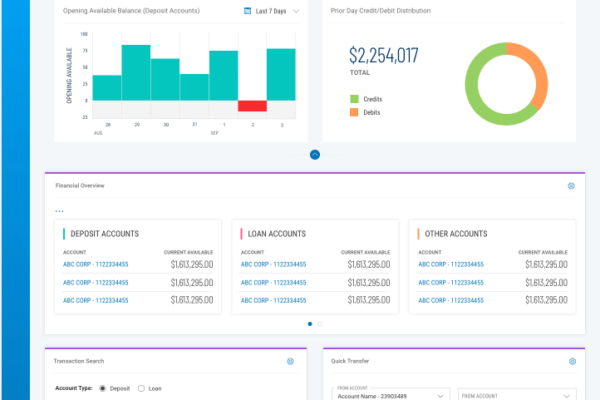This screenshot has height=400, width=600.
Task: Click the Opening Available Balance chart title
Action: click(x=131, y=11)
